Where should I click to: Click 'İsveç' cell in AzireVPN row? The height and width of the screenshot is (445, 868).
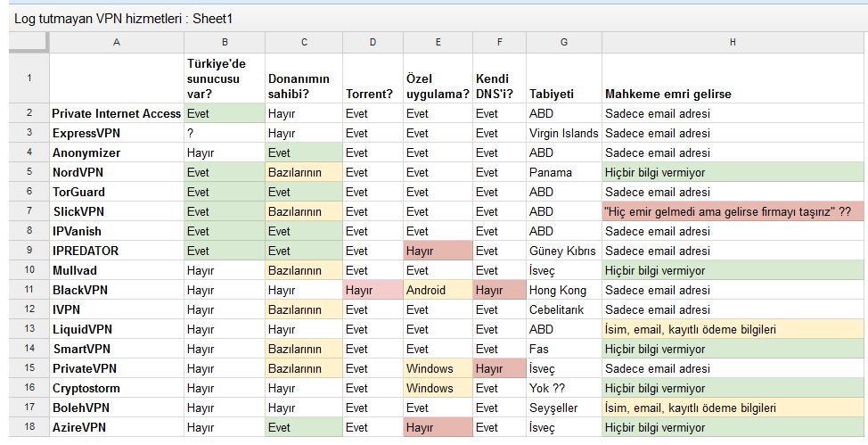(x=563, y=427)
